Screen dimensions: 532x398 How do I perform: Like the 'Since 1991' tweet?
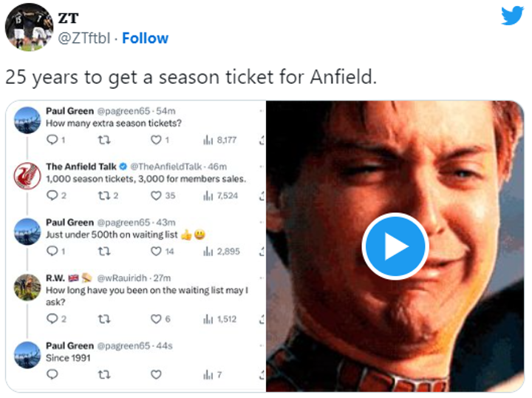tap(157, 375)
